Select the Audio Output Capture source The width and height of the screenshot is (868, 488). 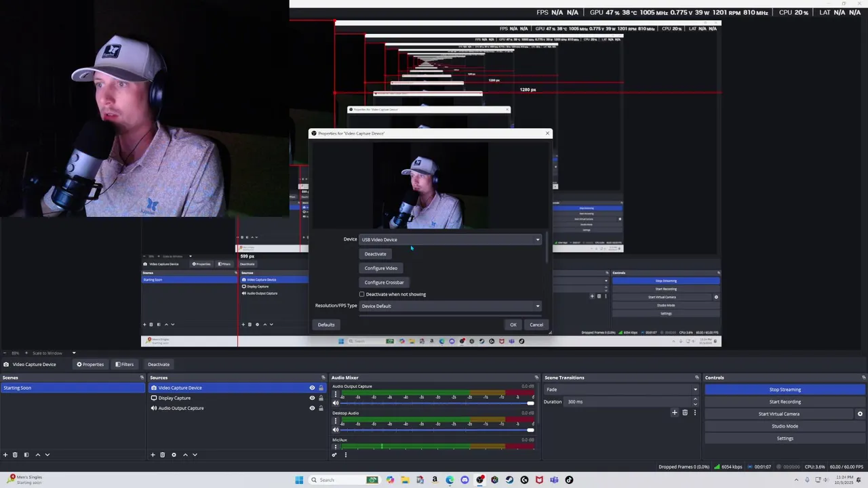[x=180, y=408]
